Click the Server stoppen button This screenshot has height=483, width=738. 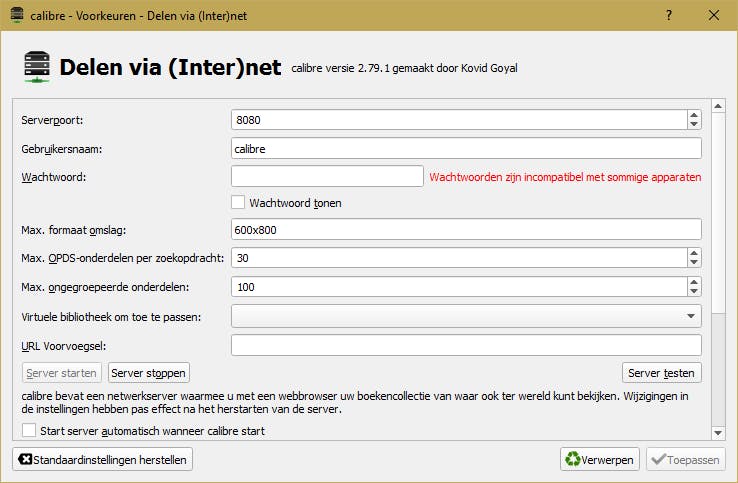(149, 373)
